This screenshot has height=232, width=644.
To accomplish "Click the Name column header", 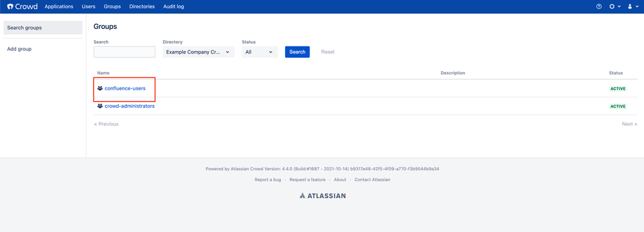I will (104, 73).
